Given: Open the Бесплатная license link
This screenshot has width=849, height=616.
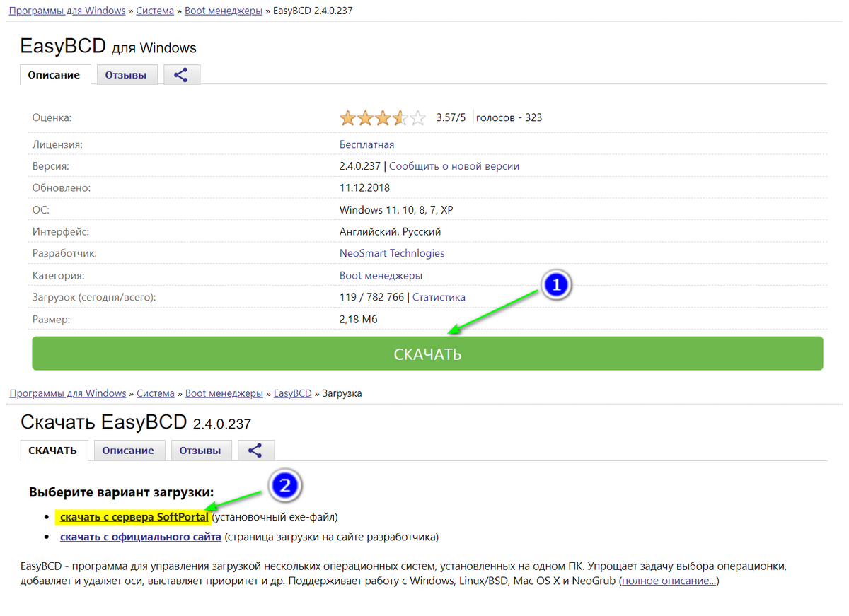Looking at the screenshot, I should click(x=367, y=144).
